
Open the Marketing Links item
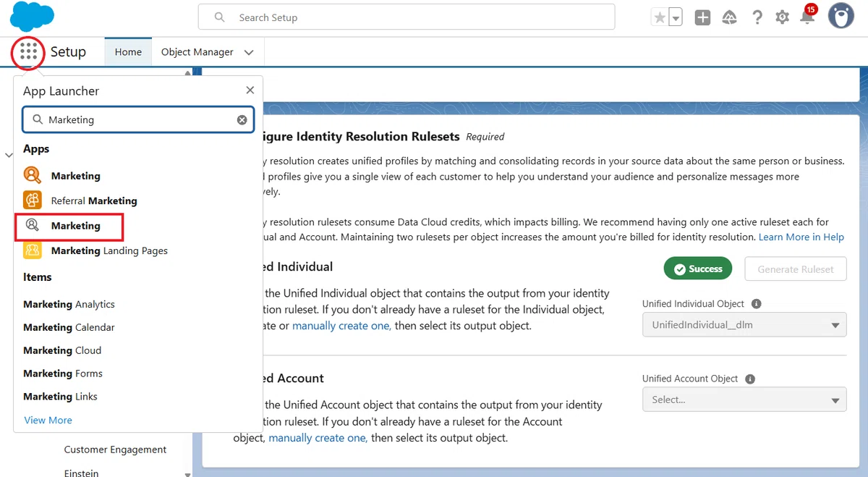point(60,397)
